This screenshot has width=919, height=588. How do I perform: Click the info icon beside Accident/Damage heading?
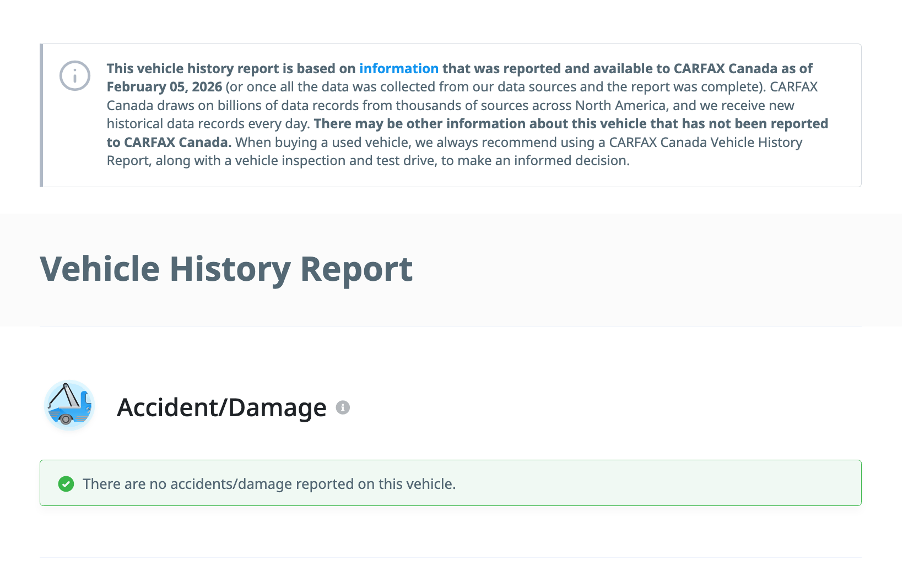click(x=343, y=407)
